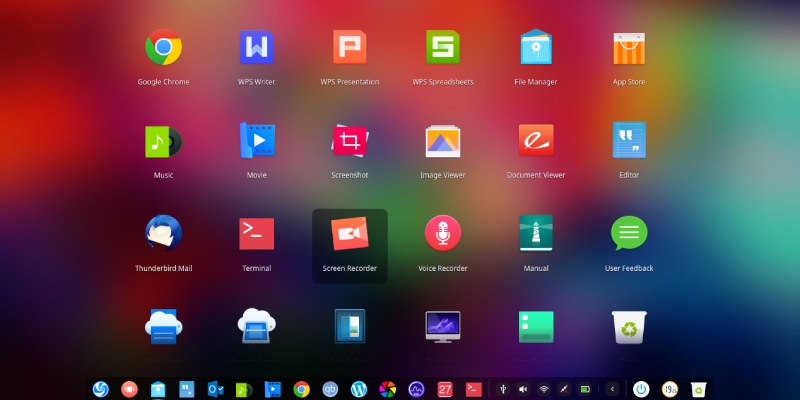Launch the Music app in the grid
800x400 pixels.
163,141
